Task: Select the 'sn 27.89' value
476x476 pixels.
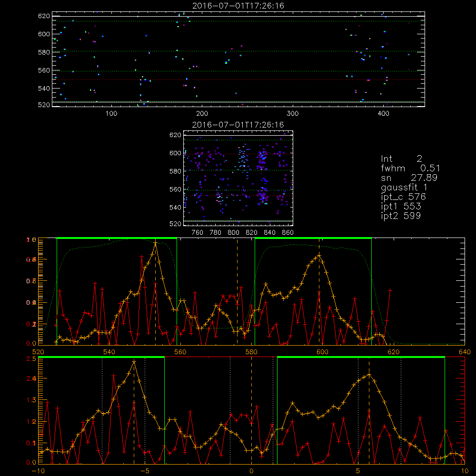Action: 409,178
